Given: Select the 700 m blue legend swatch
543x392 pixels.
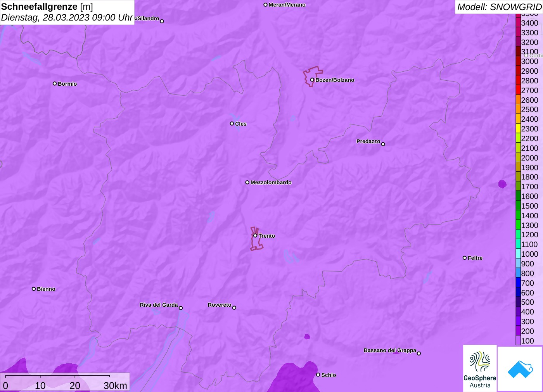Looking at the screenshot, I should click(518, 283).
